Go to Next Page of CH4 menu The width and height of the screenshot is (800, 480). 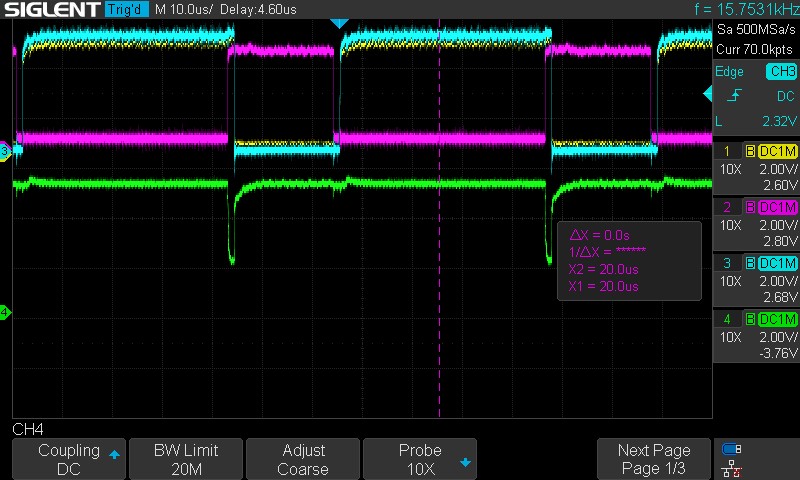654,459
